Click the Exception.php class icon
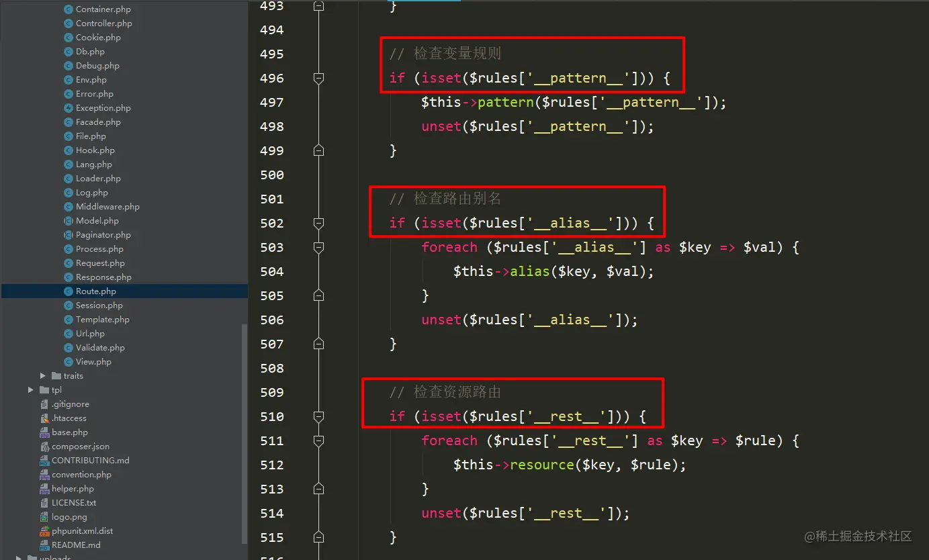Image resolution: width=929 pixels, height=560 pixels. [69, 108]
